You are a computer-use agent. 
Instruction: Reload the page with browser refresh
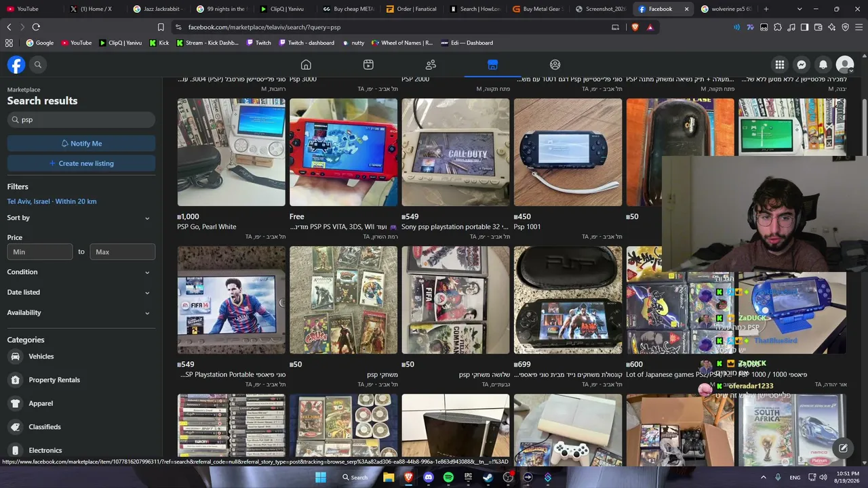click(x=36, y=27)
